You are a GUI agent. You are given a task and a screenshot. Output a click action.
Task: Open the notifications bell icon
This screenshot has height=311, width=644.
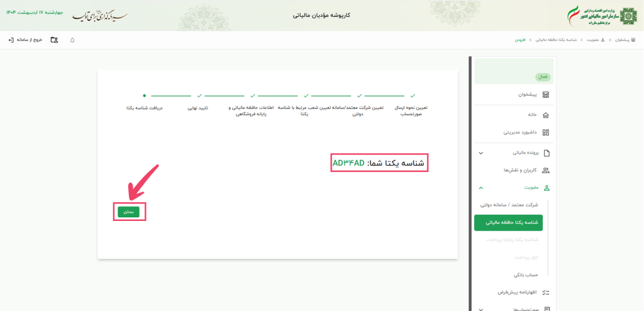coord(72,40)
